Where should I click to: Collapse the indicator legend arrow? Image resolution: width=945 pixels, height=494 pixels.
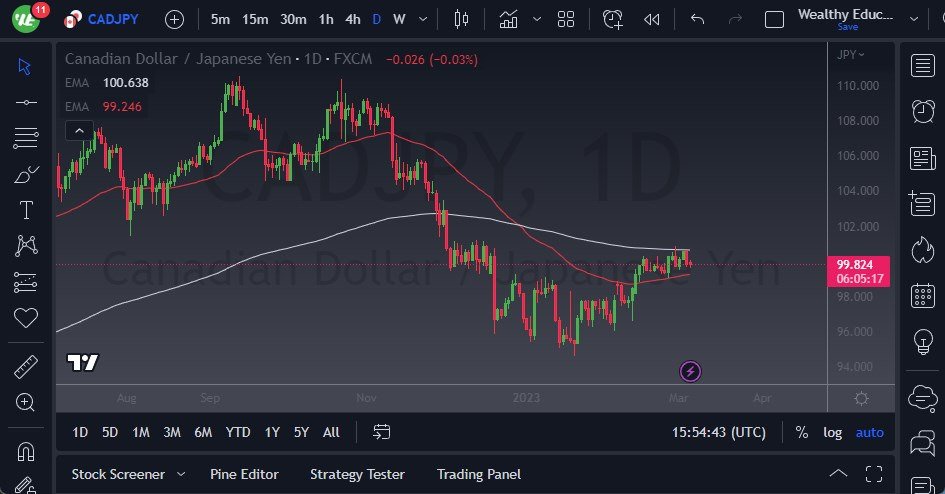(78, 130)
